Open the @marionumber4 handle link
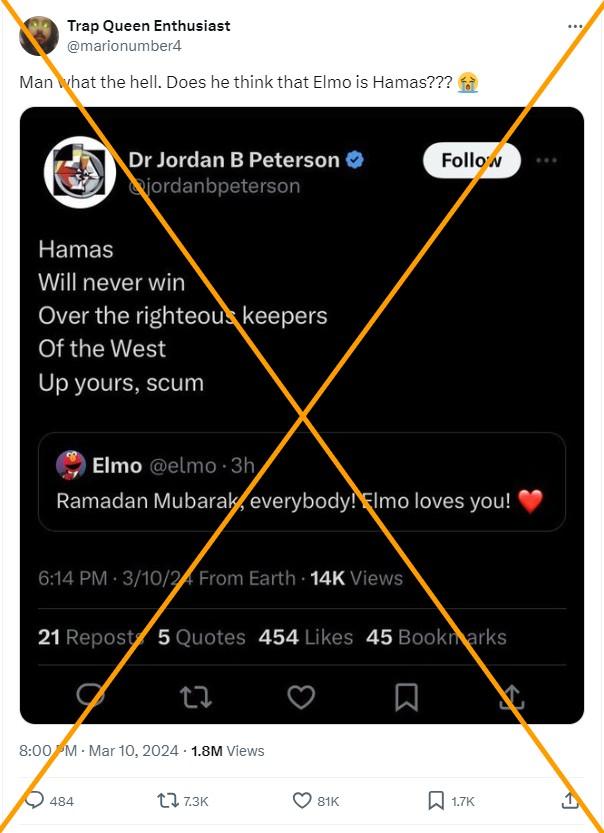604x833 pixels. (124, 46)
